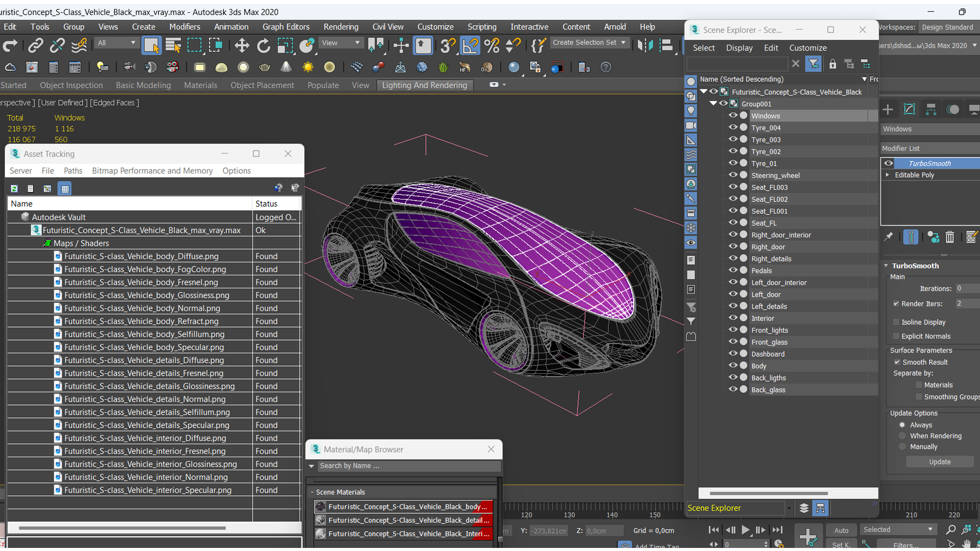The width and height of the screenshot is (980, 551).
Task: Open Select by Name tool
Action: click(173, 46)
